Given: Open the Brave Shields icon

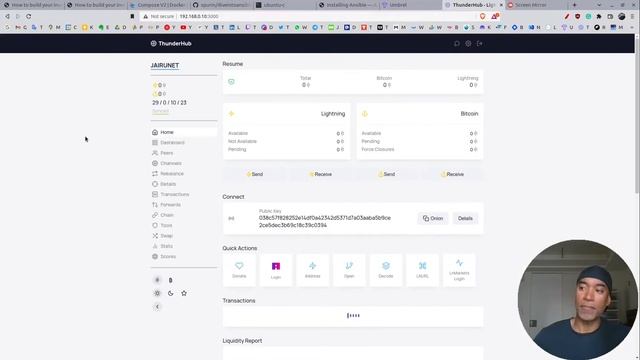Looking at the screenshot, I should pos(482,16).
